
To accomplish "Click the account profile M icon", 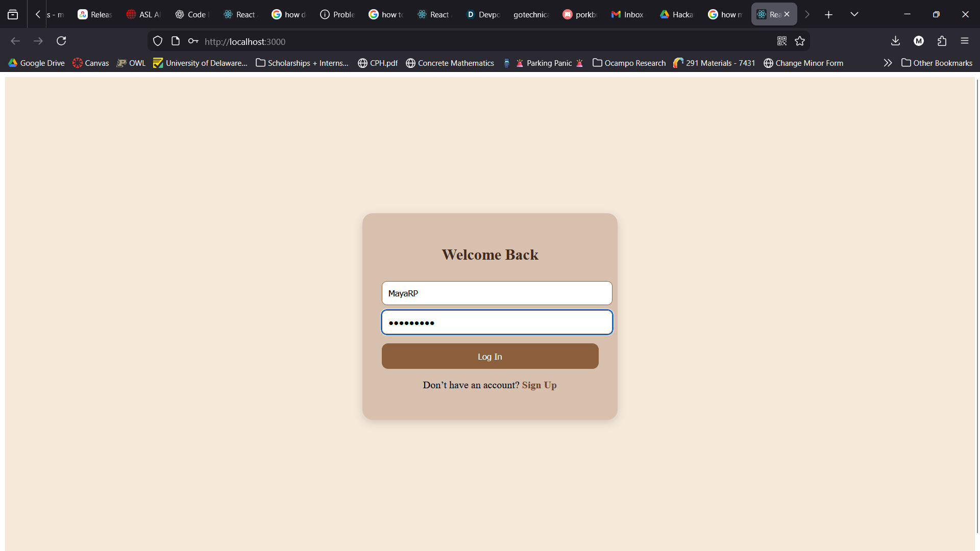I will pyautogui.click(x=919, y=41).
